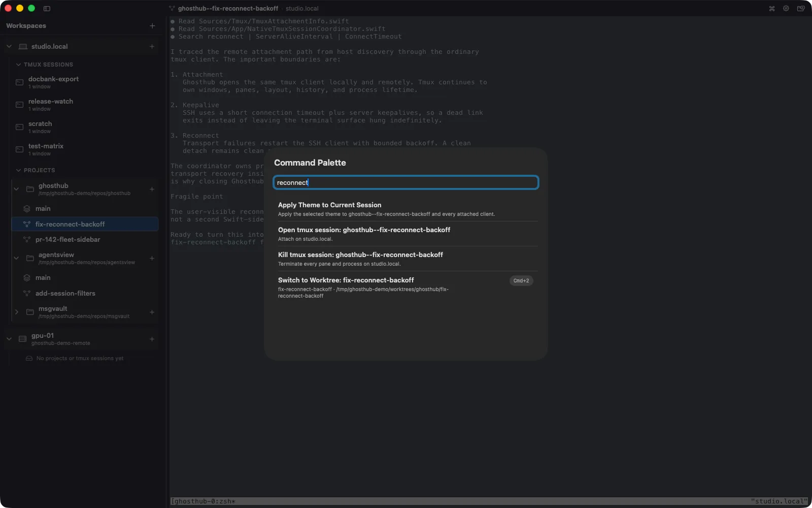Click the branch icon of add-session-filters
The height and width of the screenshot is (508, 812).
(27, 293)
